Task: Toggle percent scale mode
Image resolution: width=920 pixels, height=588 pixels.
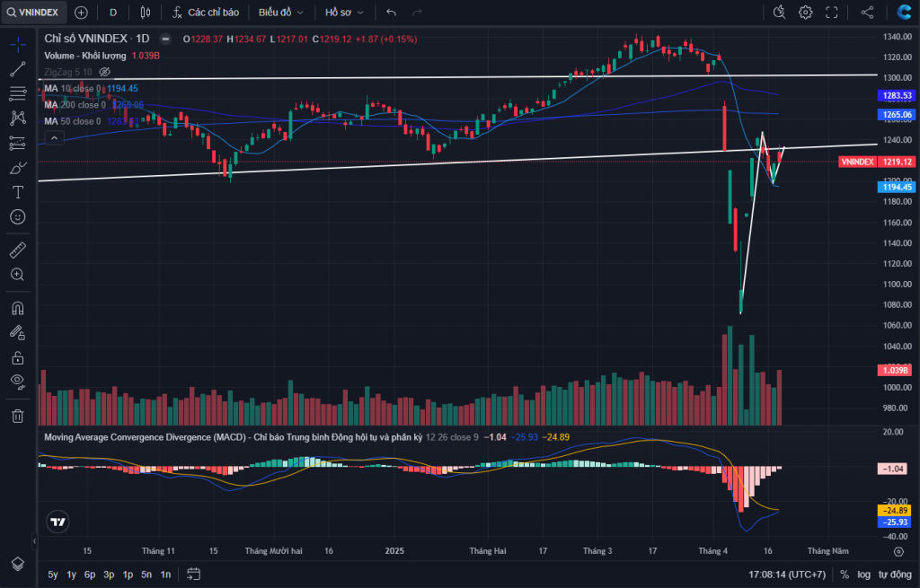Action: pos(845,575)
